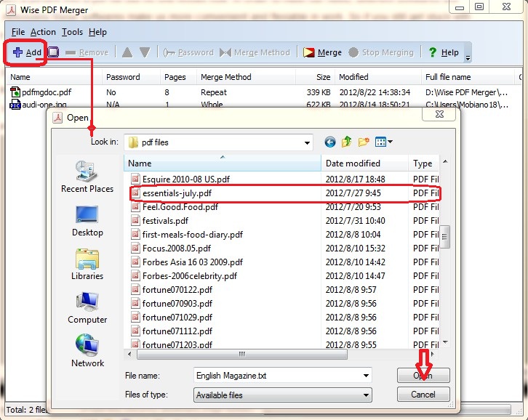Viewport: 528px width, 420px height.
Task: Expand the toolbar overflow arrow
Action: click(x=468, y=58)
